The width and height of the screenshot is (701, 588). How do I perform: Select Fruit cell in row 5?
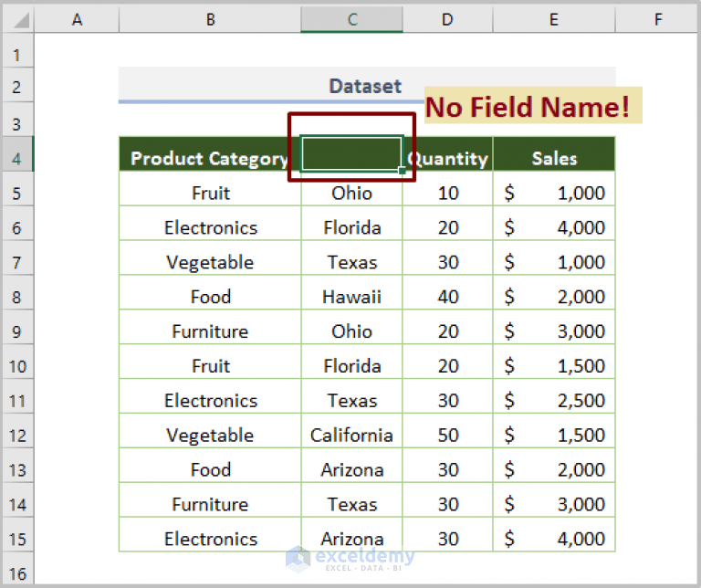click(210, 189)
